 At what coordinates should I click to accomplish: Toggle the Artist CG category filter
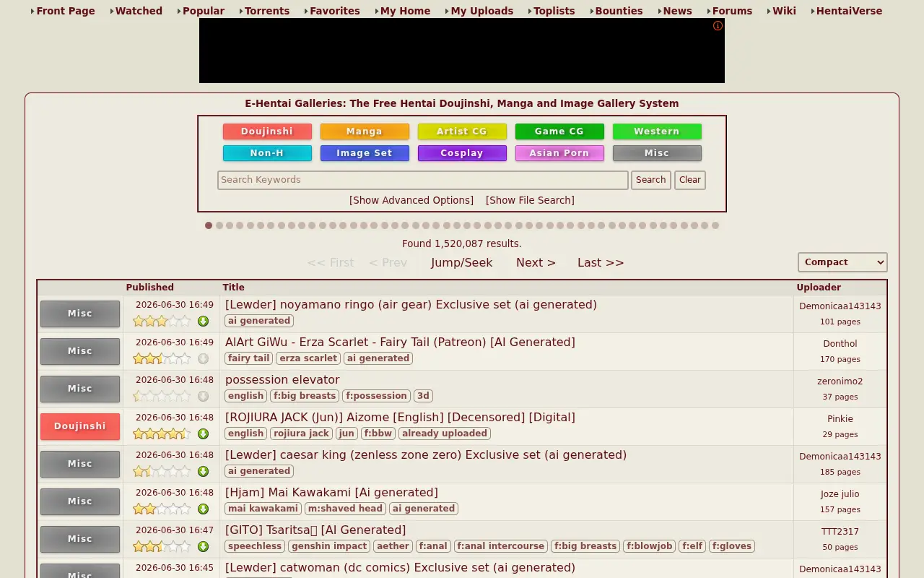[462, 131]
